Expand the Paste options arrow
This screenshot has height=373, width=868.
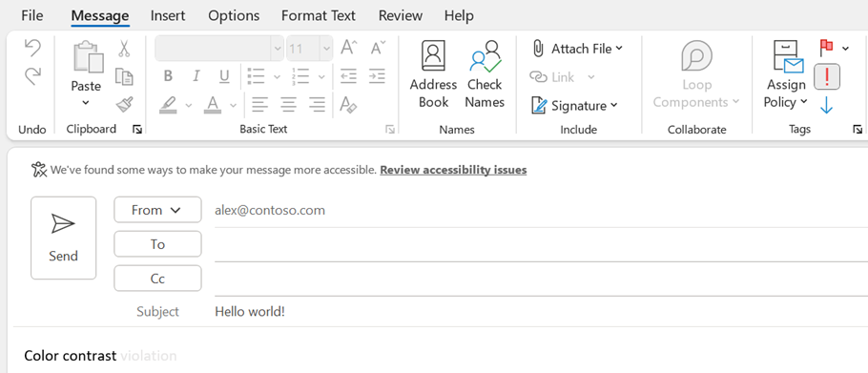pos(86,103)
